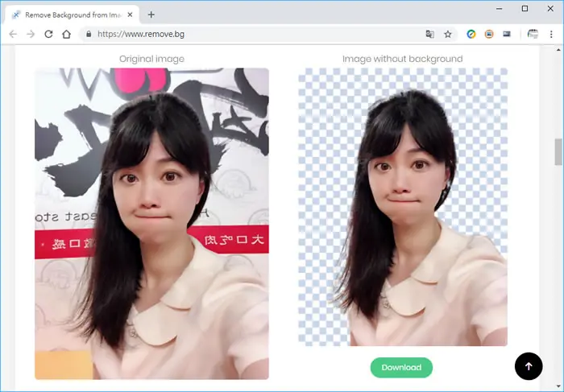Image resolution: width=564 pixels, height=392 pixels.
Task: Click the blue circular extension icon
Action: [471, 34]
